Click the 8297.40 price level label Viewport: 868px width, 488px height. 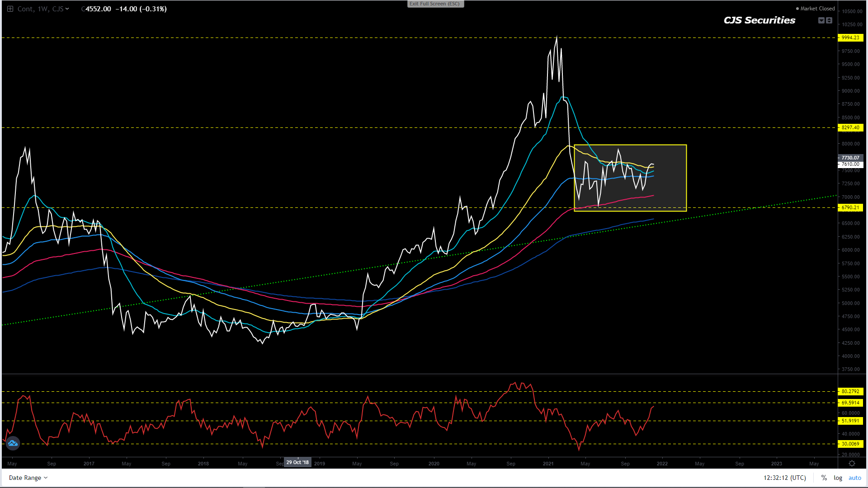pos(850,127)
